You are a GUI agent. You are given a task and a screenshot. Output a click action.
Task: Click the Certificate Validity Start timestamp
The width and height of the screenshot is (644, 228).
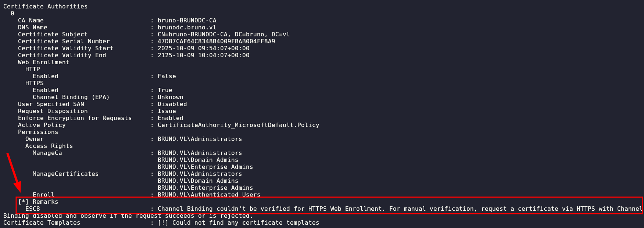tap(203, 48)
